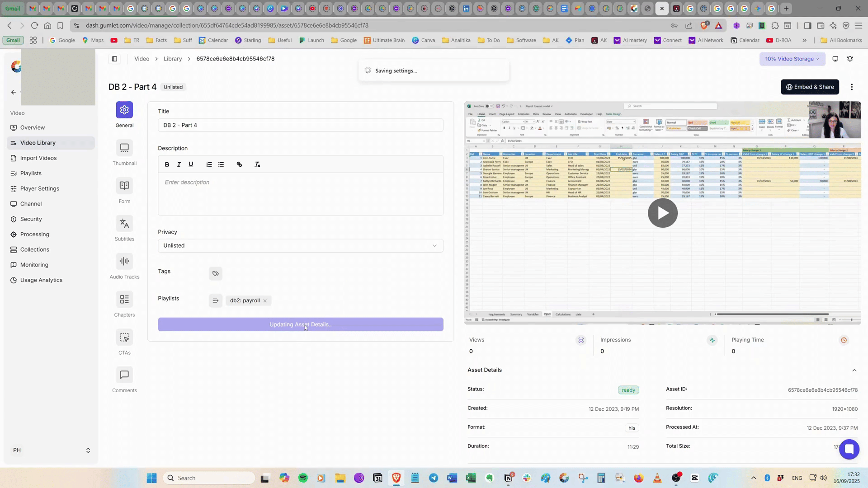Click the Library breadcrumb link
The width and height of the screenshot is (868, 488).
tap(173, 59)
